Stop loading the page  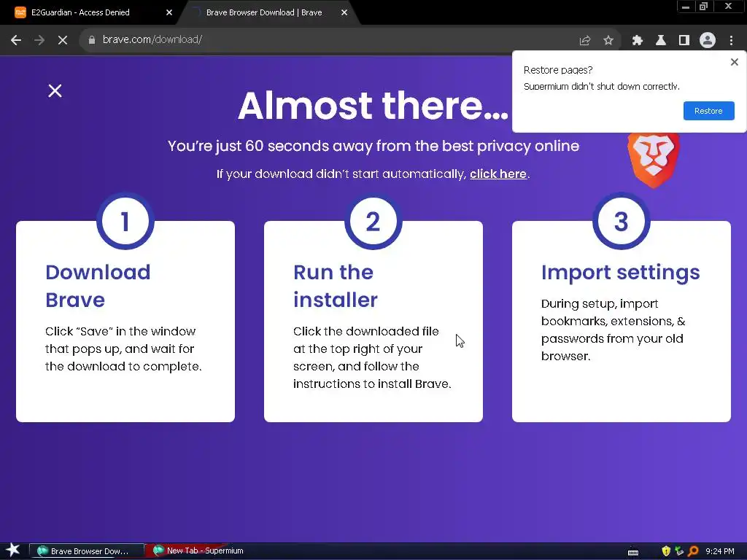tap(63, 41)
